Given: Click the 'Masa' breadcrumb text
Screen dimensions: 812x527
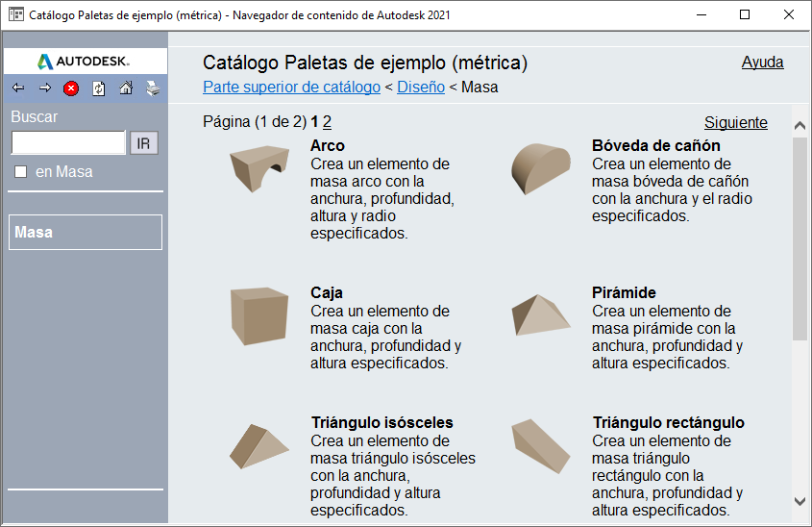Looking at the screenshot, I should [480, 87].
